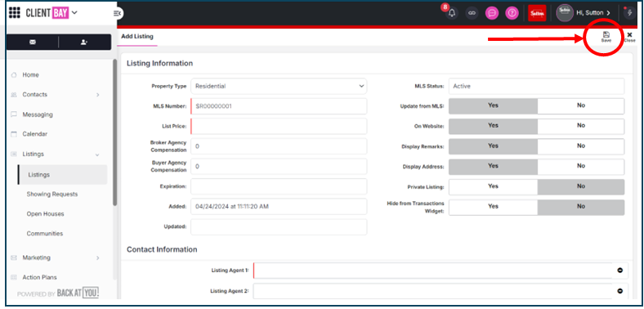Click the sidebar vertical scrollbar

tap(115, 132)
